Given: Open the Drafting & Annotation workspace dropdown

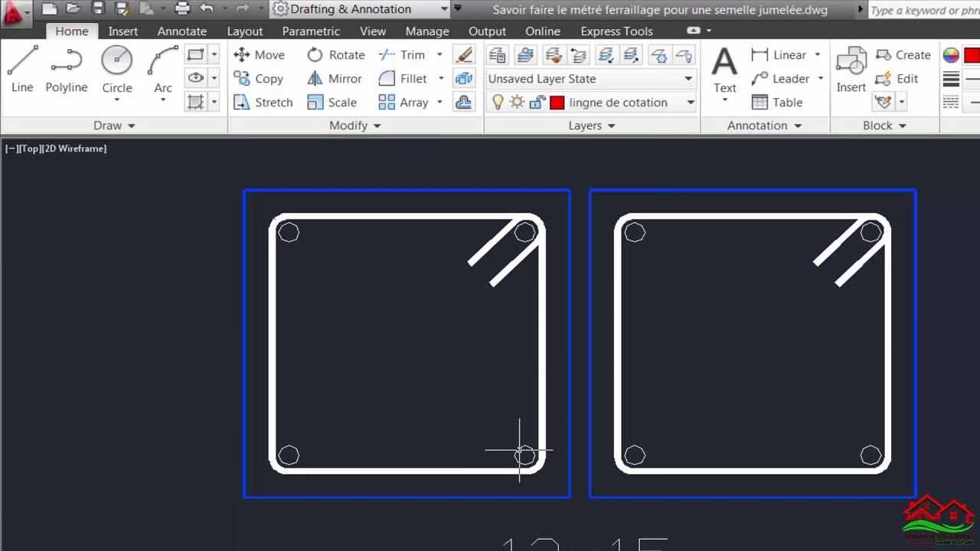Looking at the screenshot, I should [x=361, y=9].
